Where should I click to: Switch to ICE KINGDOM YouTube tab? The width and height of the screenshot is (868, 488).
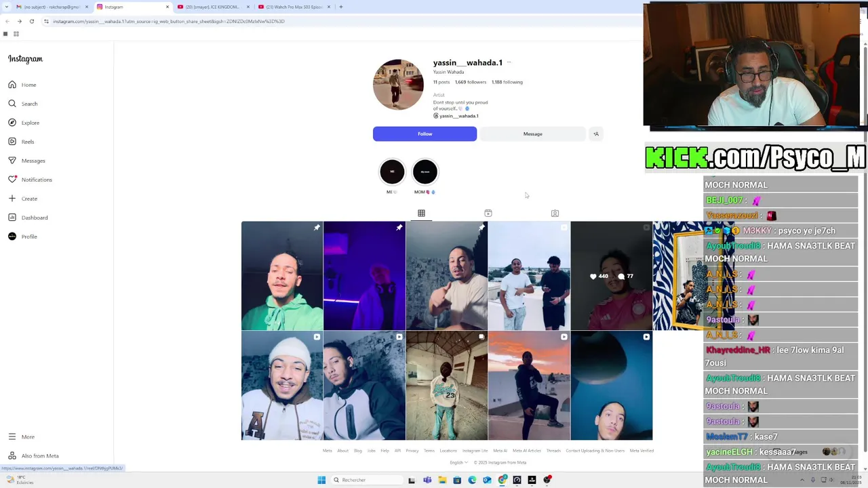214,7
